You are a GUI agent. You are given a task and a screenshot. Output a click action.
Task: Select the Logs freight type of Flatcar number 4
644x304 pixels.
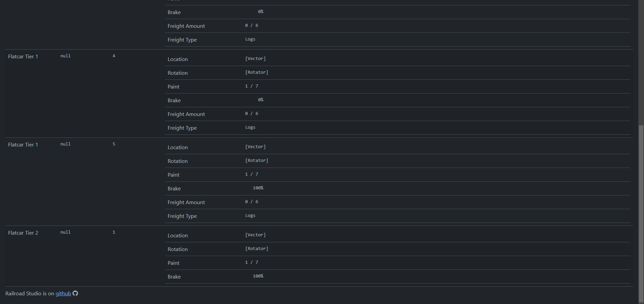(250, 127)
